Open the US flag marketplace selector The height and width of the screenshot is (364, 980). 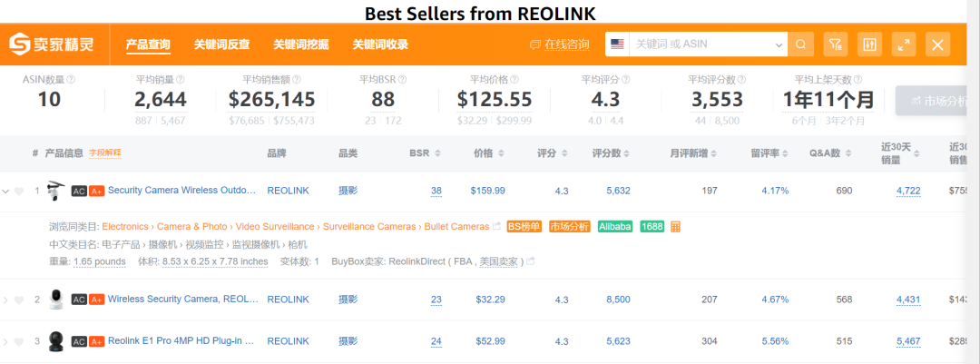[618, 44]
